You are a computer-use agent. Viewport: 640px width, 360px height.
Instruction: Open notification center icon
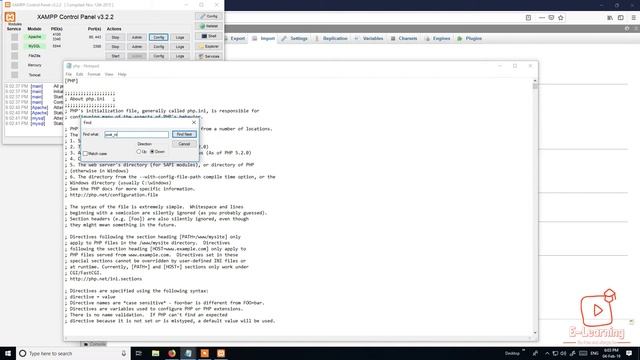(629, 353)
